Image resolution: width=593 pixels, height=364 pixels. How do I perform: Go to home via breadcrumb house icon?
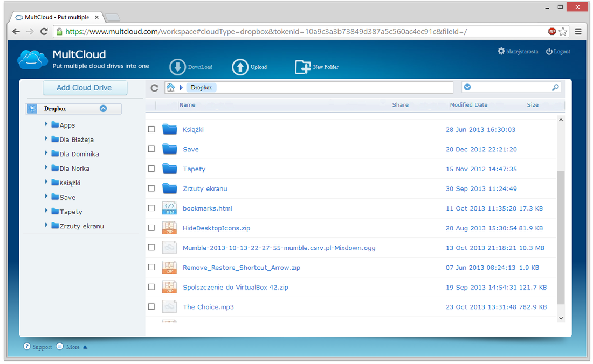(x=170, y=87)
